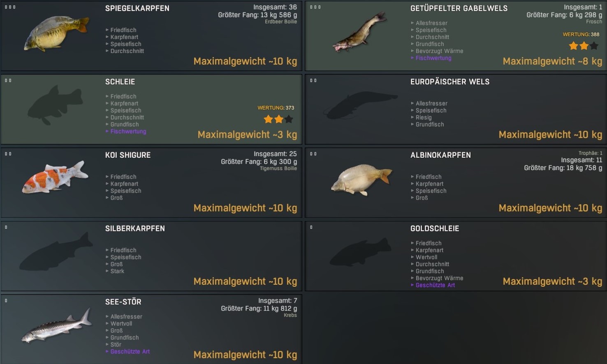Click the SILBERKARPFEN card title
The image size is (607, 364).
(135, 228)
